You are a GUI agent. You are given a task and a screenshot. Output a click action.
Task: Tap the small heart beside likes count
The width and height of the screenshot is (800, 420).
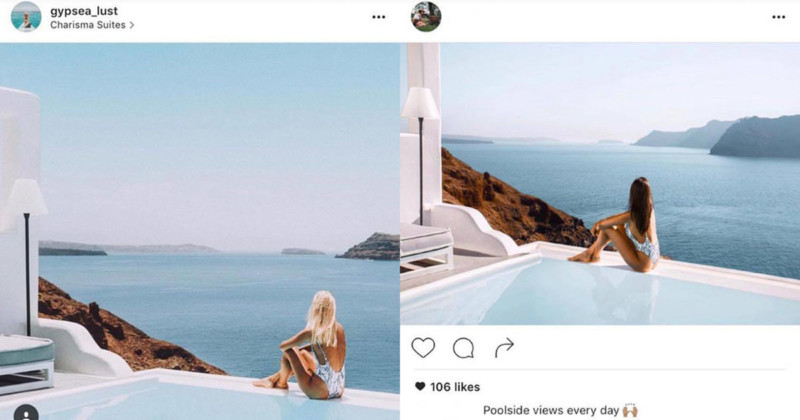[420, 386]
